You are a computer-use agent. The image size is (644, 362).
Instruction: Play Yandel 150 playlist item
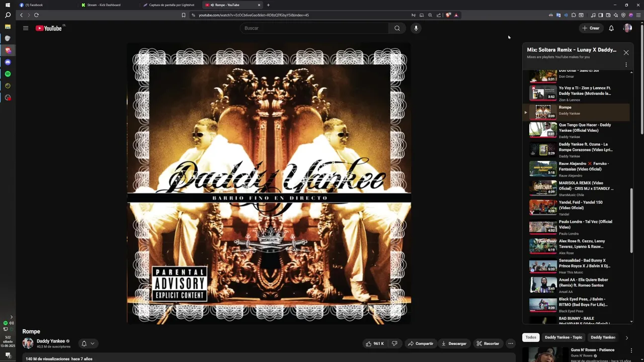pos(576,207)
